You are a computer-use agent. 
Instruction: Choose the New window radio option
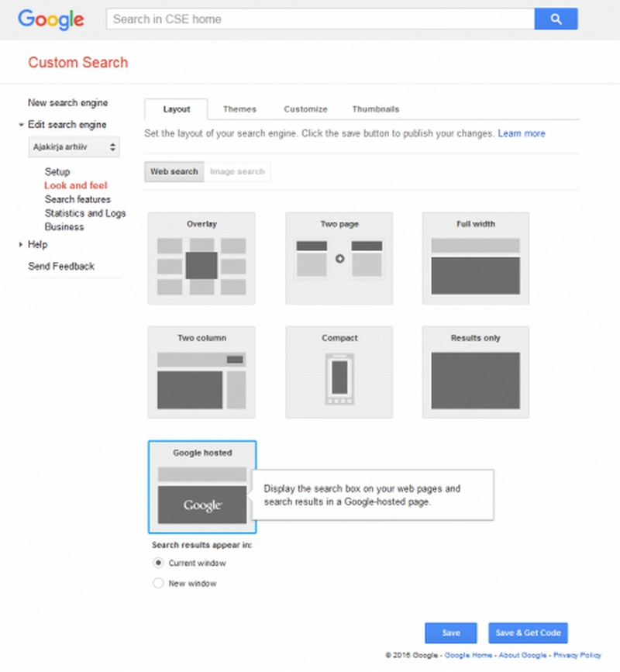pos(159,584)
